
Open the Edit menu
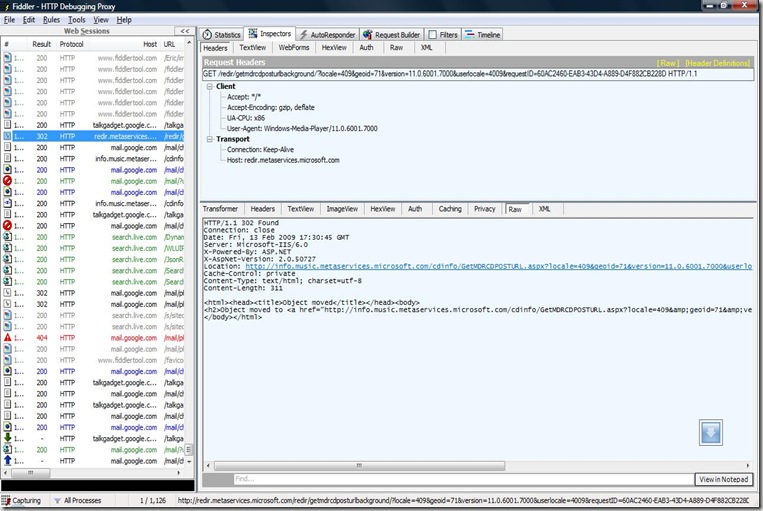pyautogui.click(x=29, y=20)
